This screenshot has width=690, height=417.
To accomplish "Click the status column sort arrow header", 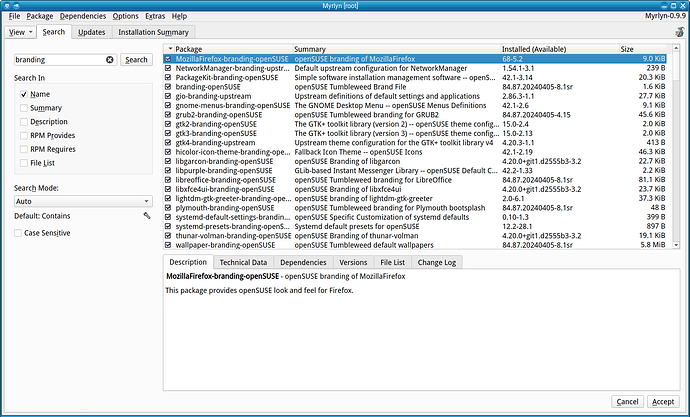I will (x=169, y=49).
